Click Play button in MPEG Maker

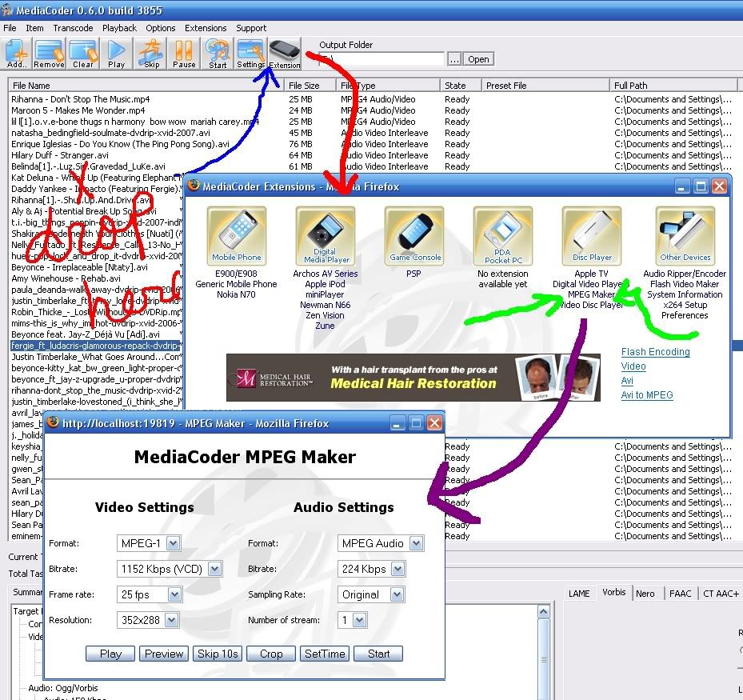point(110,654)
